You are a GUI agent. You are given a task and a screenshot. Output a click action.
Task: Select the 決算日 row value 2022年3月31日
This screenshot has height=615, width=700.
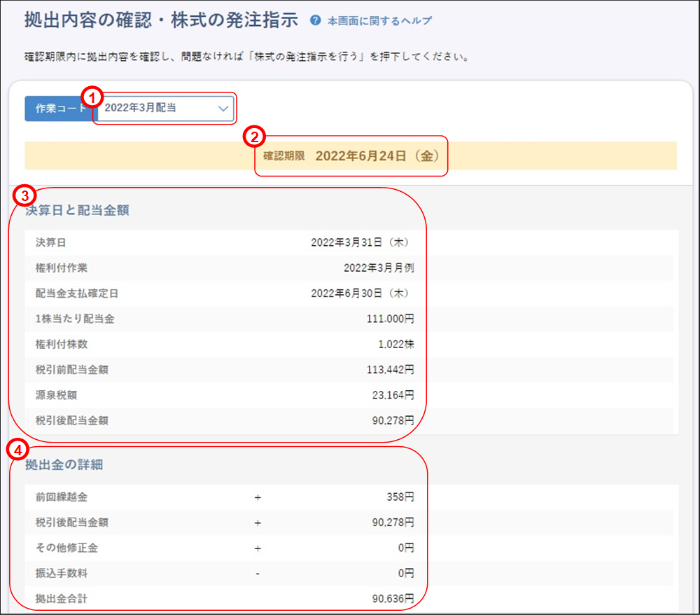tap(360, 242)
